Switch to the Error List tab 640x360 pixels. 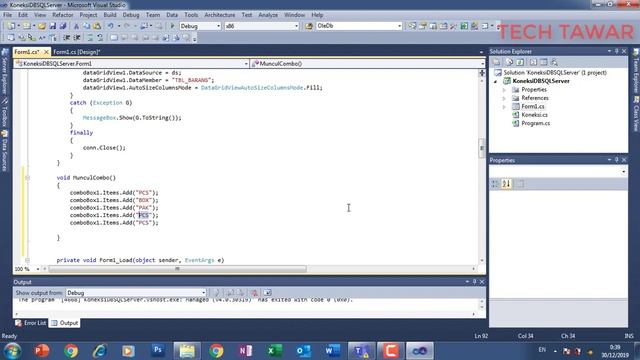[x=31, y=323]
